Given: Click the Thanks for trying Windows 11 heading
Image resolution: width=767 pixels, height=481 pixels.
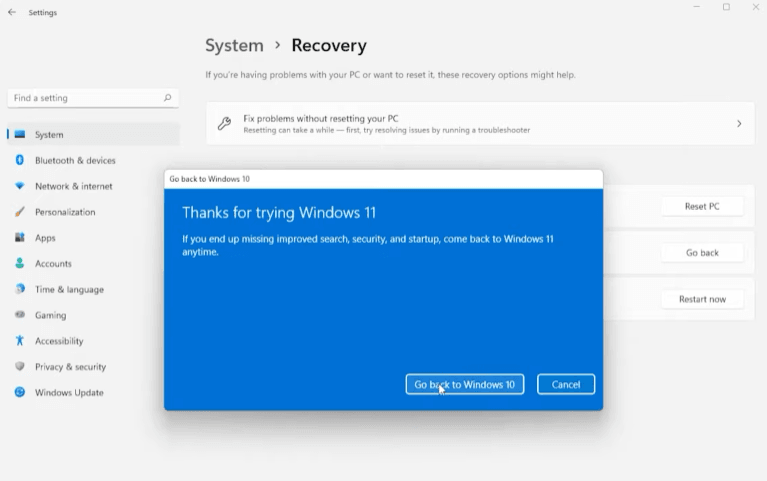Looking at the screenshot, I should tap(279, 213).
